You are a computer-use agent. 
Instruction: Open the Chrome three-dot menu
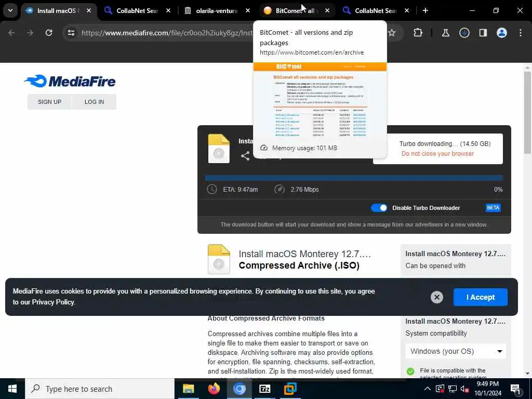click(x=520, y=33)
